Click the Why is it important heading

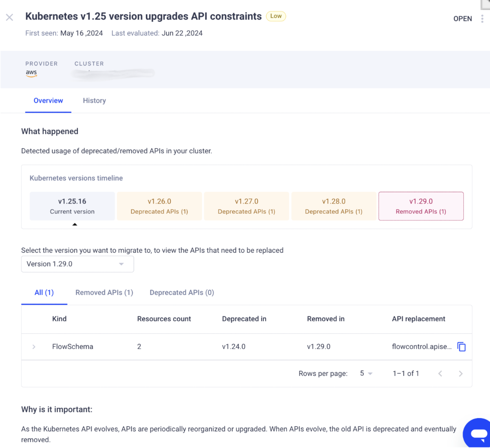(57, 410)
